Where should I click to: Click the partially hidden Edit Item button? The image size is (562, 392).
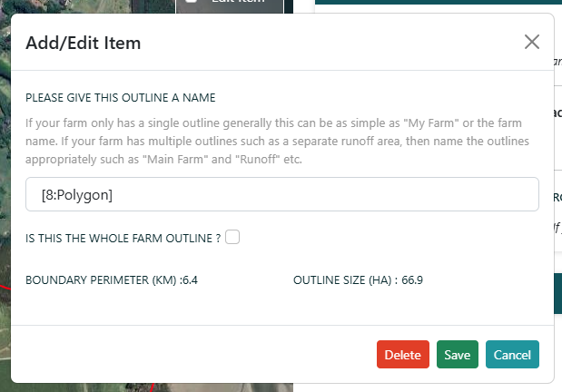click(230, 6)
